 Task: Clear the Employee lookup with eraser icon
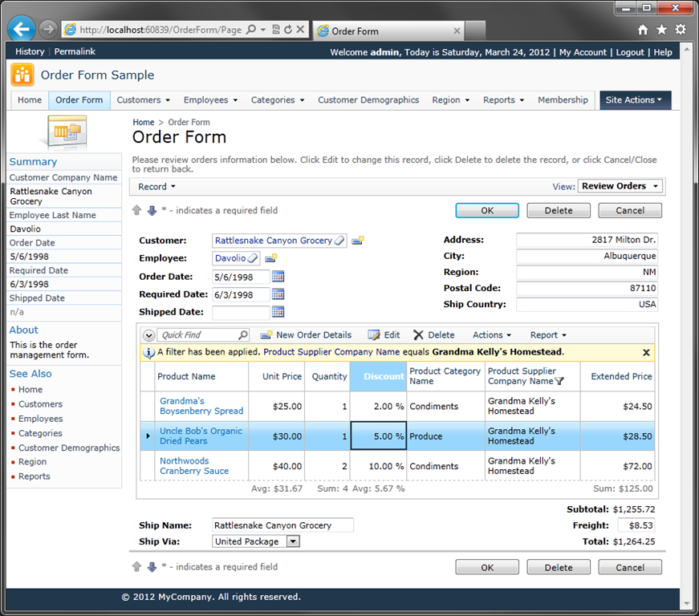coord(252,258)
